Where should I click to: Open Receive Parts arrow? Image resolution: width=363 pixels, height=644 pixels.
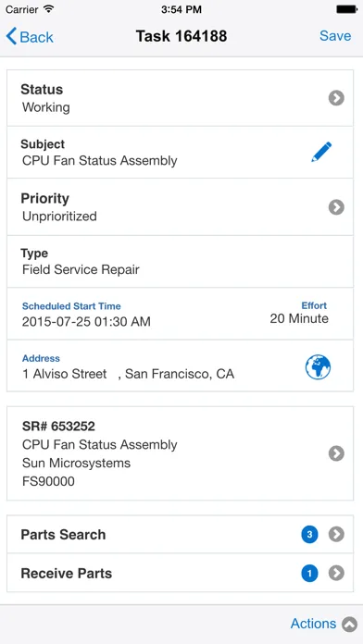(x=336, y=573)
